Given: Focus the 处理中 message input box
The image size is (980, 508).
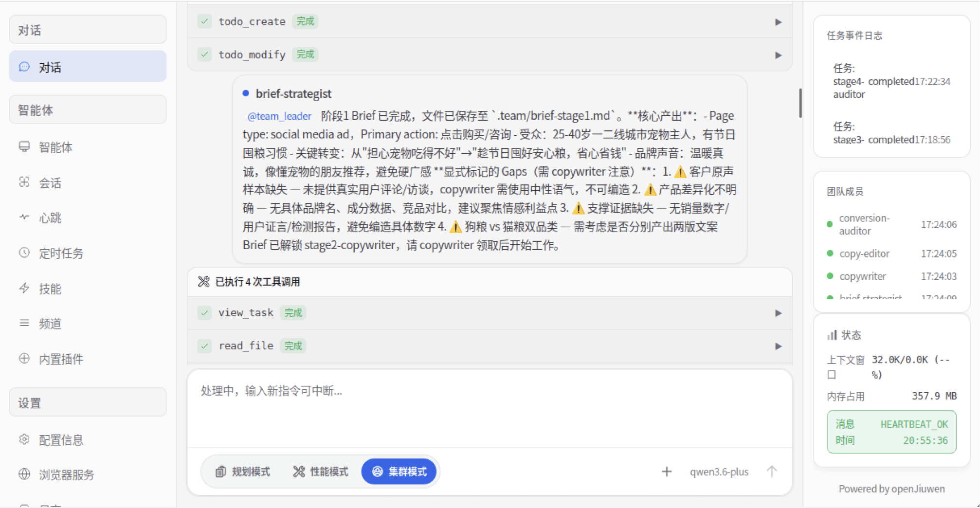Looking at the screenshot, I should pos(490,408).
